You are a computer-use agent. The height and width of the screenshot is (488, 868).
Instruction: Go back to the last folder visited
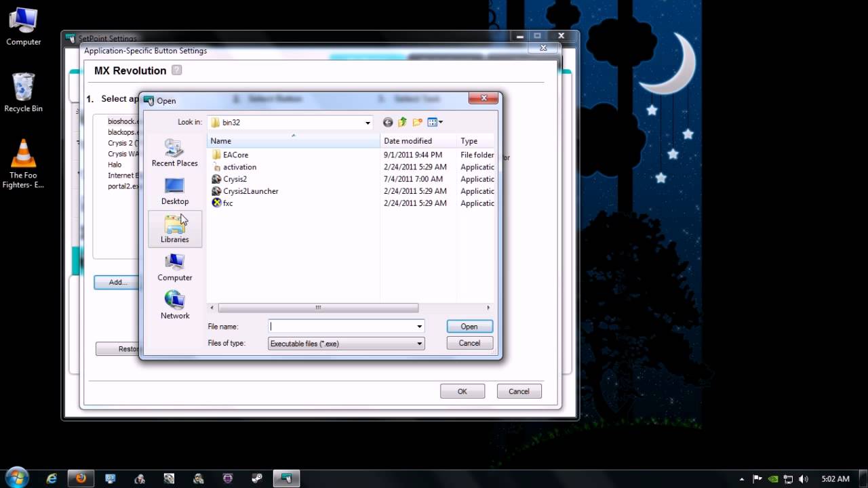[388, 123]
